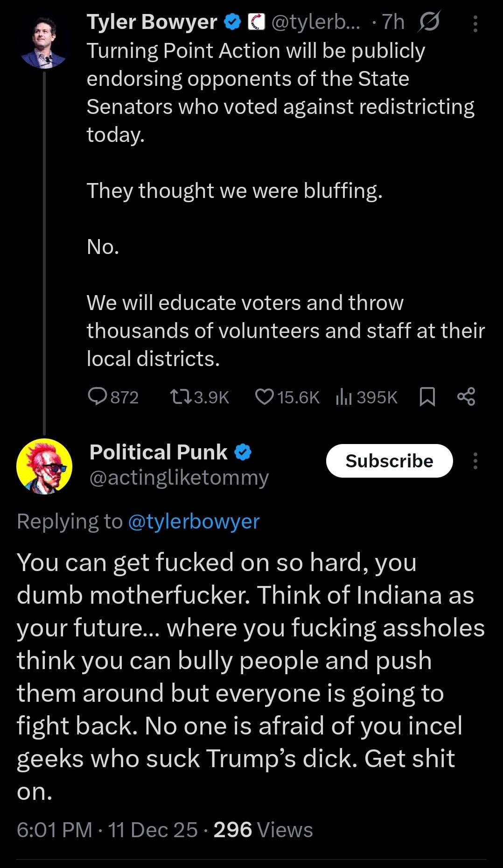Open the Tyler Bowyer display name
Image resolution: width=503 pixels, height=868 pixels.
click(x=152, y=21)
